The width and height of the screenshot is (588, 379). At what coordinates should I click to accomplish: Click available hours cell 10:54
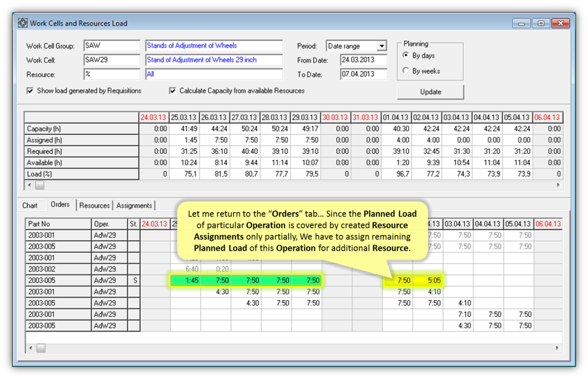(457, 163)
